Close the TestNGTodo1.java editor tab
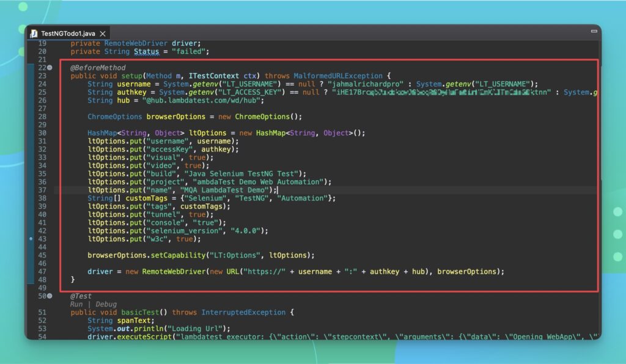Screen dimensions: 626x364 [103, 34]
